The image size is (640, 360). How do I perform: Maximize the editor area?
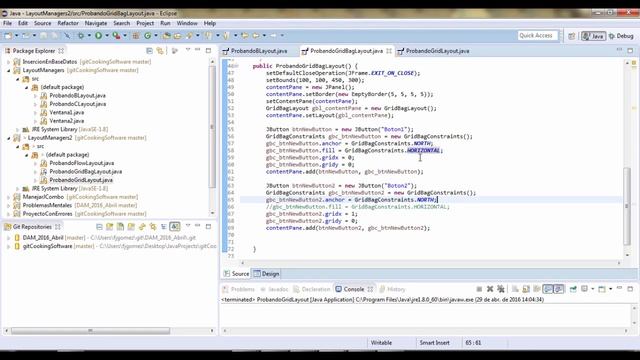pos(630,50)
